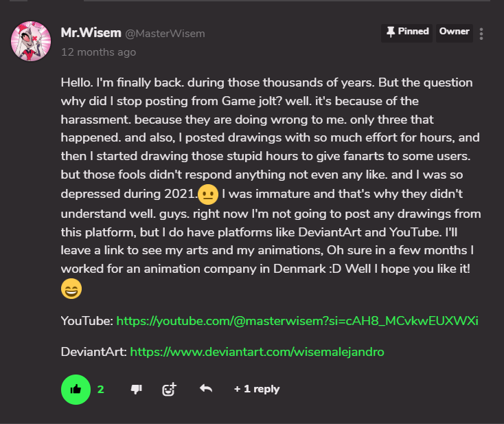Click the Owner badge
This screenshot has height=424, width=504.
coord(455,32)
